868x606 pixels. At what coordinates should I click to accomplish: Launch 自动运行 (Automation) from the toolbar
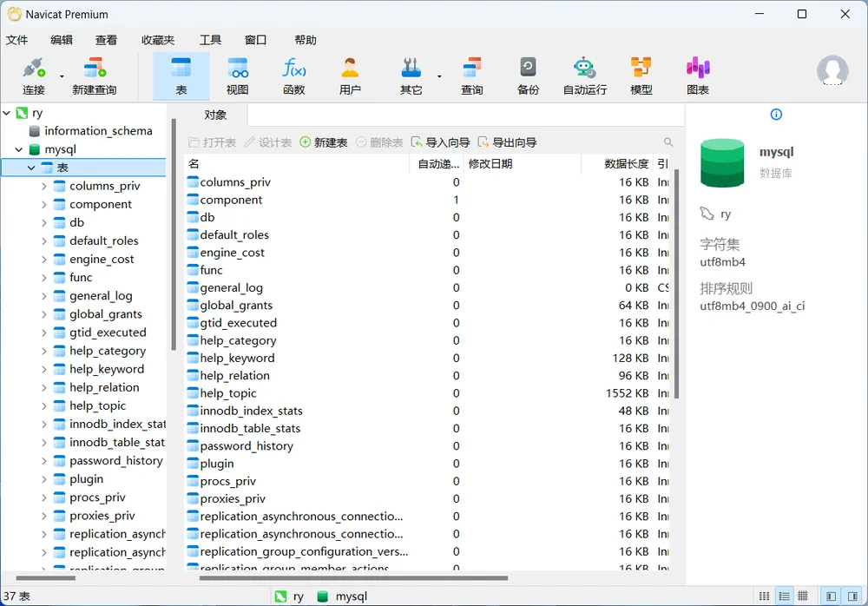(x=583, y=74)
